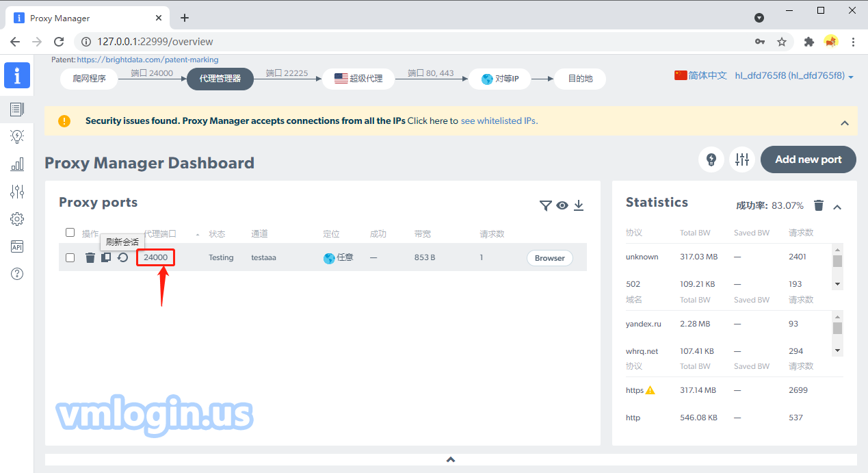Image resolution: width=868 pixels, height=473 pixels.
Task: Open the account dropdown hl_dfd765f8
Action: coord(794,76)
